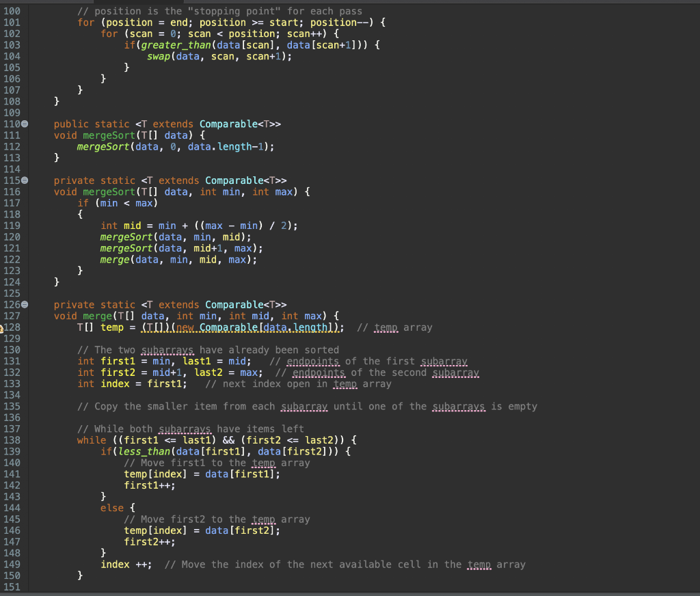The height and width of the screenshot is (596, 700).
Task: Click the 'next index open in temp array' comment
Action: [298, 384]
